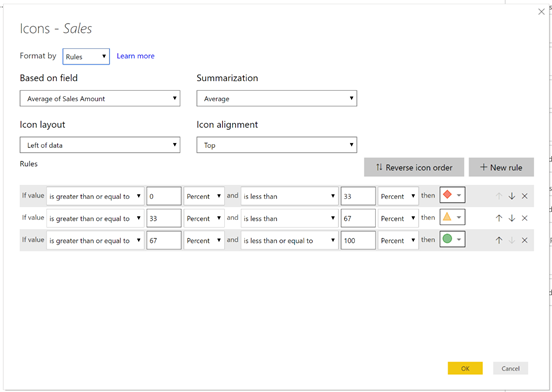Open the yellow triangle icon picker
552x392 pixels.
click(x=452, y=217)
